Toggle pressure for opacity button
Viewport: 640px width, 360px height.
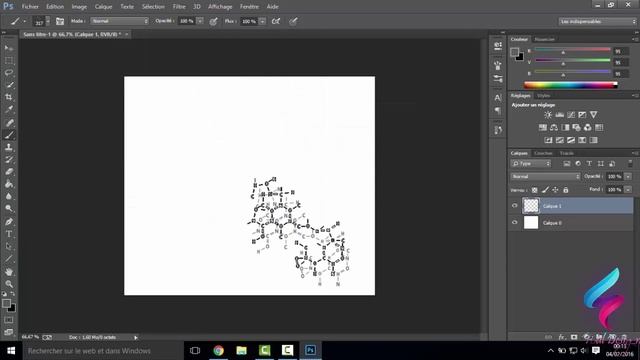[x=213, y=21]
